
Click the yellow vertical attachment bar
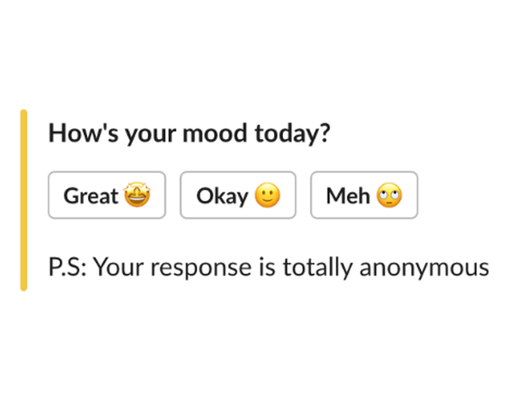[x=23, y=200]
